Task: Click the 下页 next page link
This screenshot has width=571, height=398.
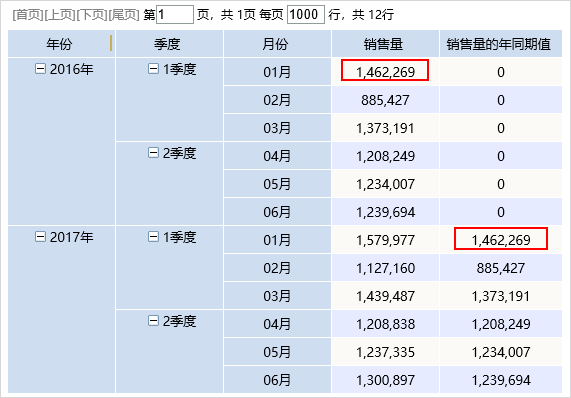Action: click(x=92, y=15)
